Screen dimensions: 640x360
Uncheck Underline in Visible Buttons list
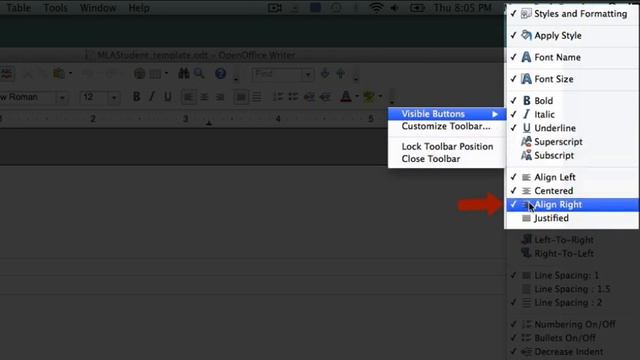(572, 128)
